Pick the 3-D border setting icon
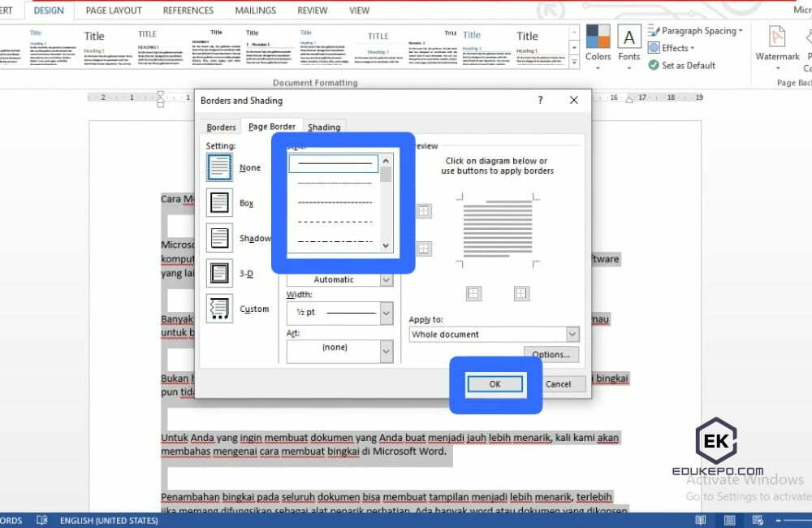 [x=219, y=273]
